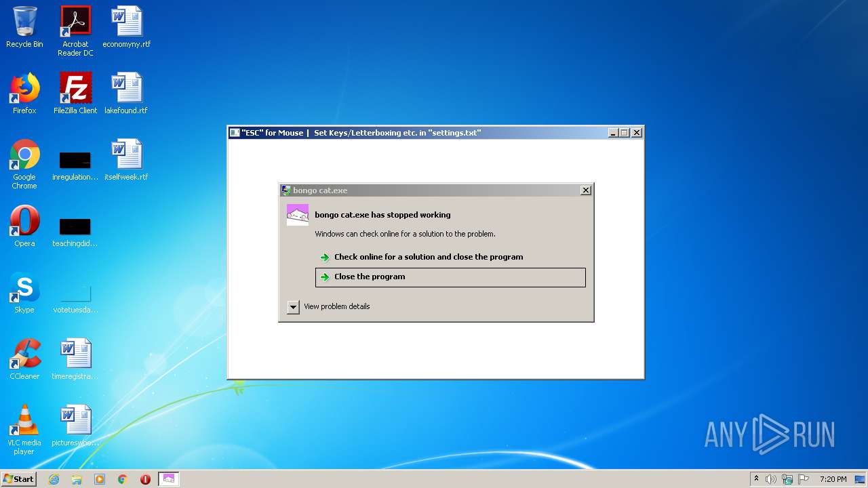Screen dimensions: 868x488
Task: Maximize the "ESC" for Mouse window
Action: coord(625,133)
